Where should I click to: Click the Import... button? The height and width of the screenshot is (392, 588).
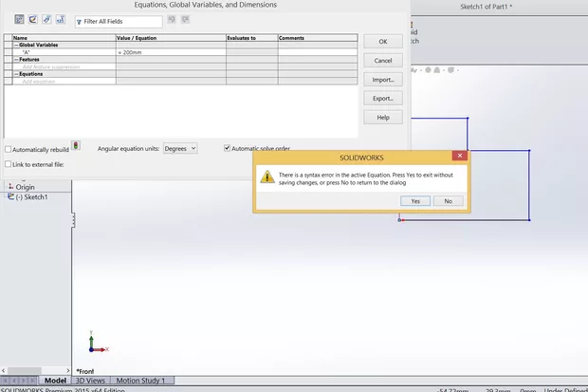pos(382,80)
